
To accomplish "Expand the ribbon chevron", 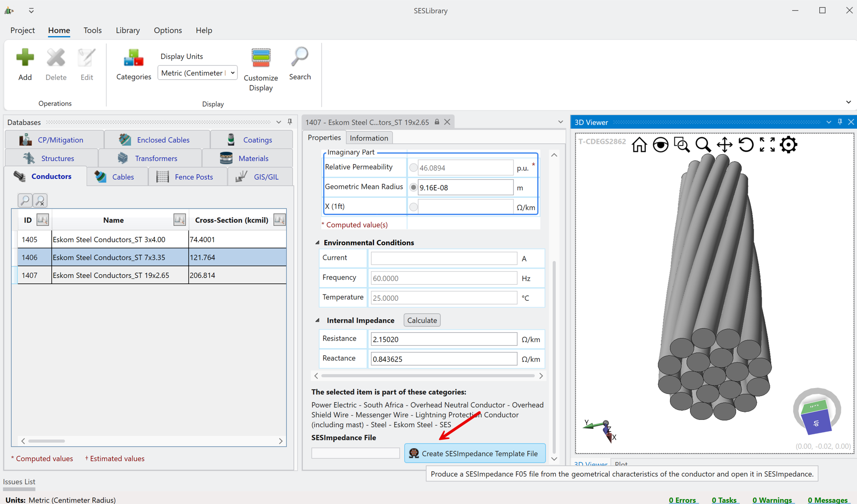I will (x=848, y=102).
